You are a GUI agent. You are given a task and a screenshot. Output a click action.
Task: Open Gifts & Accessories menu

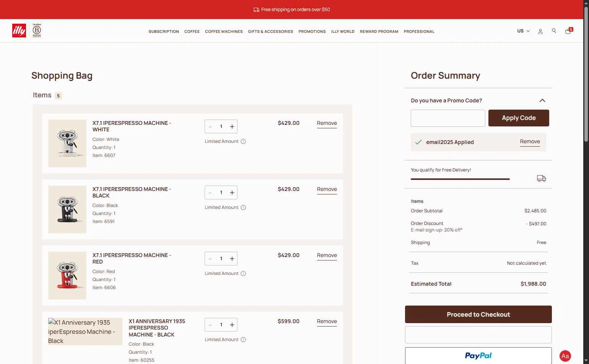270,32
